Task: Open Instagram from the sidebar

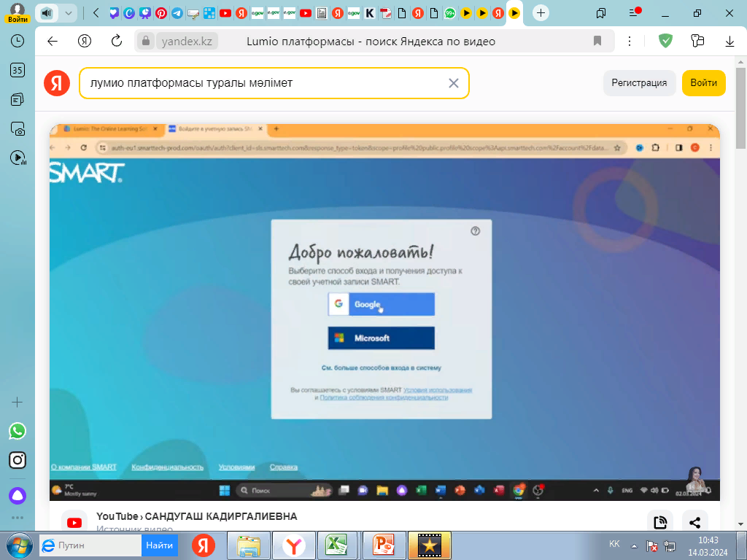Action: pos(18,460)
